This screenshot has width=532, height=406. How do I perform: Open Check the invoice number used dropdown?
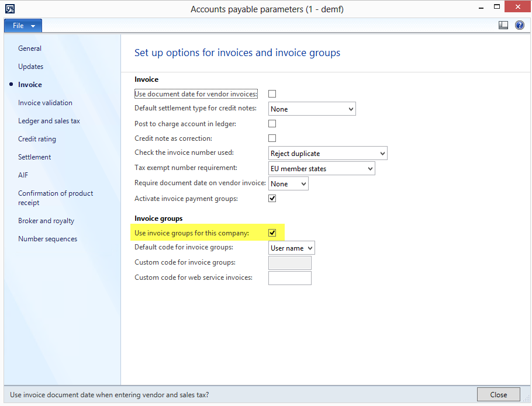(x=327, y=154)
